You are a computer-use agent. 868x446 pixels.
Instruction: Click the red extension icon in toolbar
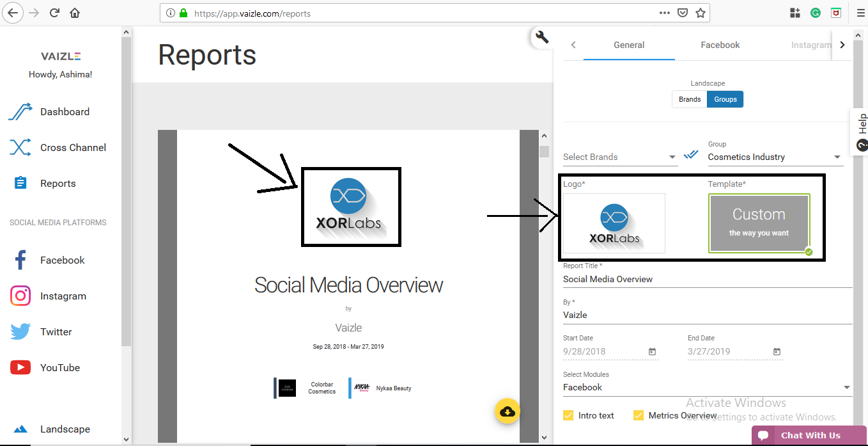tap(835, 12)
